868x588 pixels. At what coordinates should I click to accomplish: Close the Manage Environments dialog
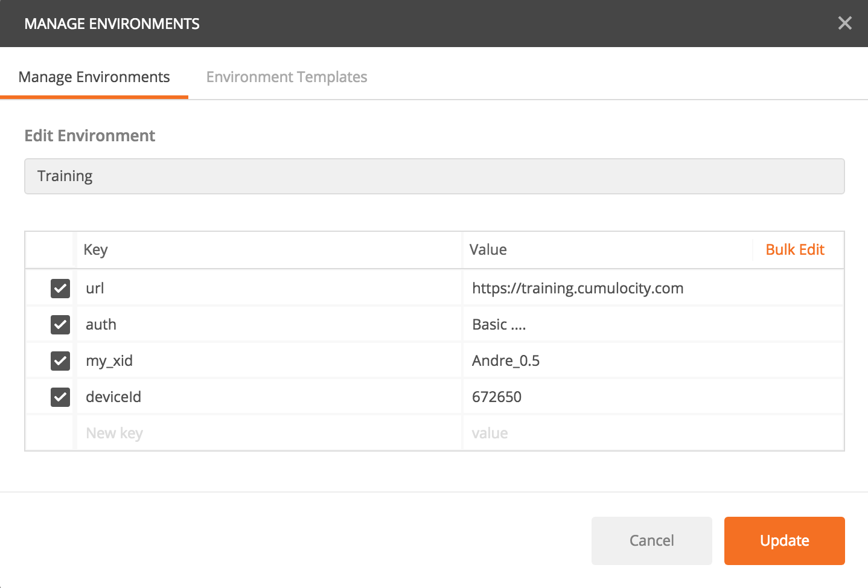point(844,23)
